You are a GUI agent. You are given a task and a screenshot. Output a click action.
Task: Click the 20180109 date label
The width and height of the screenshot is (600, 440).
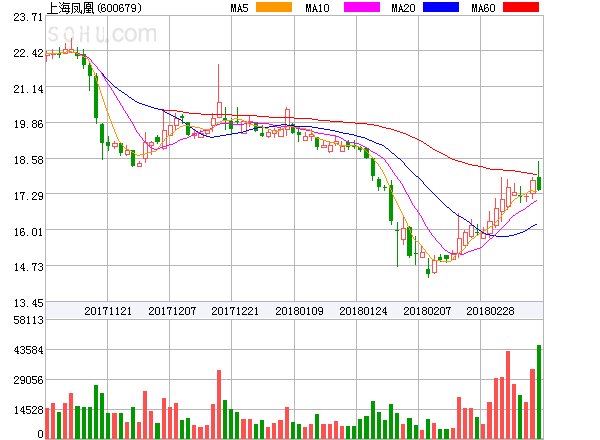(299, 311)
